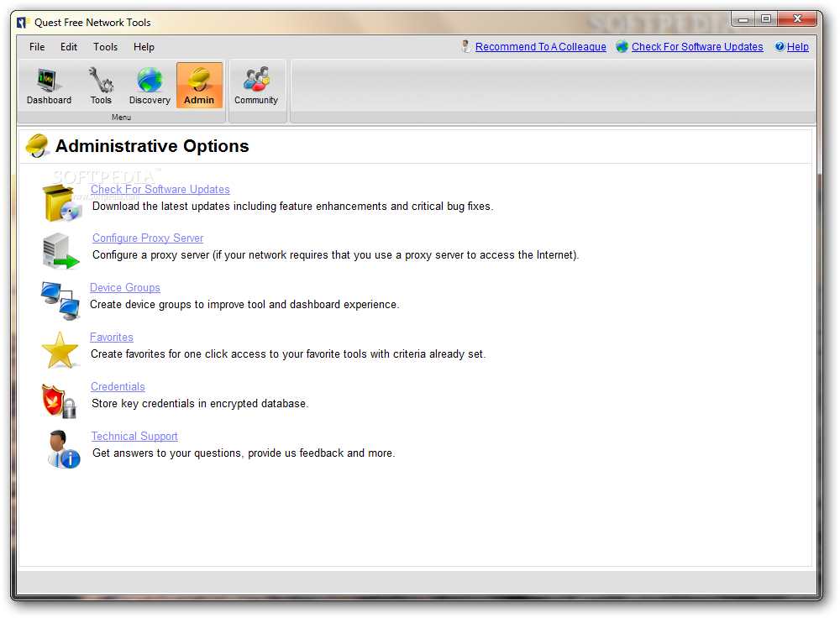Click the Technical Support person icon

coord(64,449)
